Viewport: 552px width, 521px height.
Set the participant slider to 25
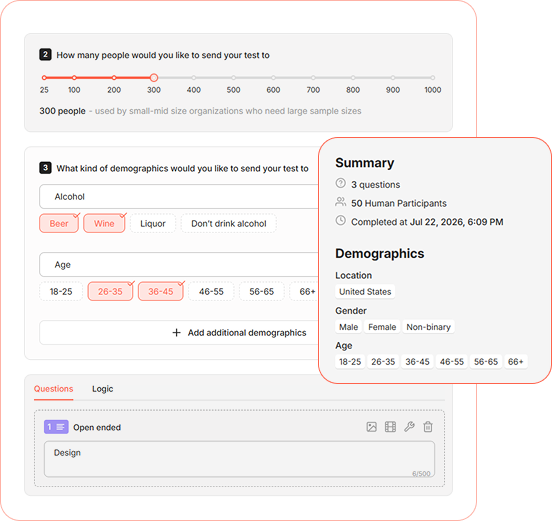44,77
